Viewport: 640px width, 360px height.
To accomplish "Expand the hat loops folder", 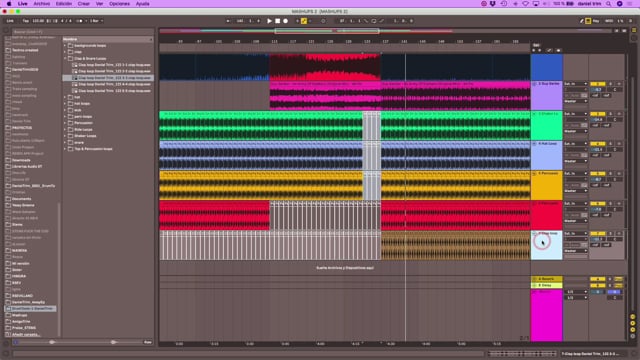I will point(65,104).
